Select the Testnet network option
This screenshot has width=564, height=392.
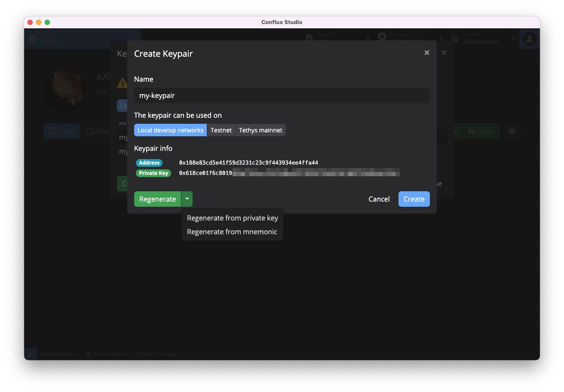[x=221, y=130]
